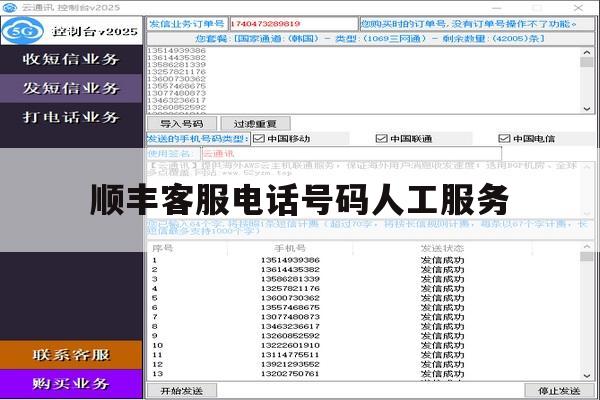
Task: Click the results table scroll up arrow
Action: 587,247
